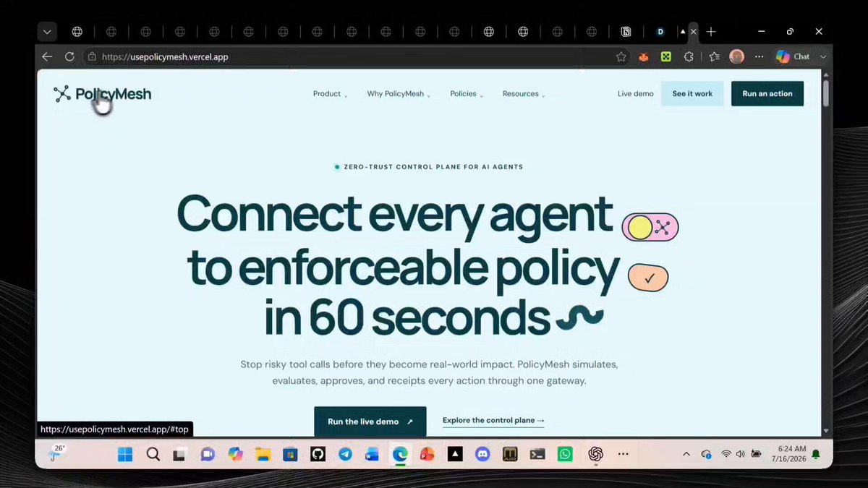Open Microsoft Word from the taskbar
Screen dimensions: 868x488
tap(373, 454)
